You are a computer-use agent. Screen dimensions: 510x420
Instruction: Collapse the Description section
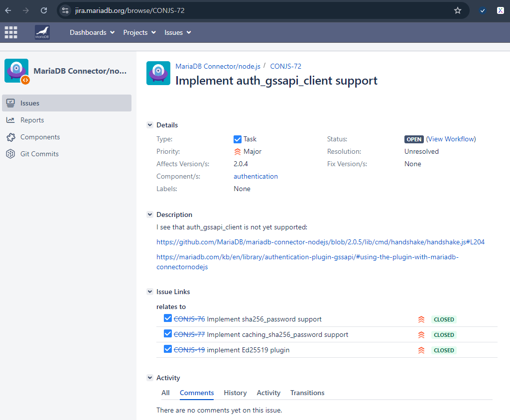coord(150,214)
